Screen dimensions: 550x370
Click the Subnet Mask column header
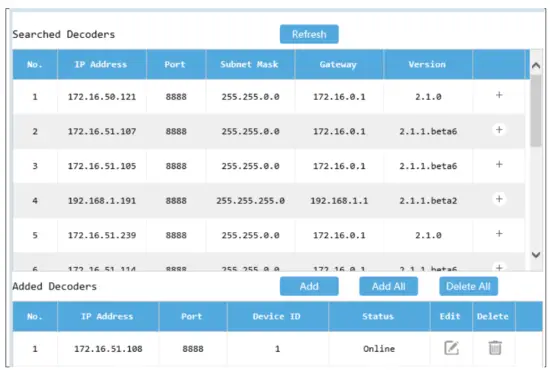point(250,65)
